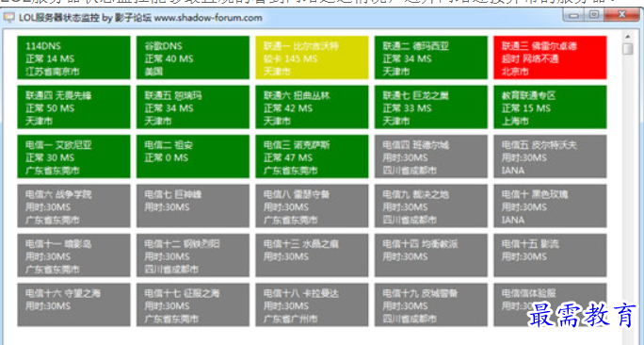This screenshot has width=644, height=345.
Task: Click the text 正常 14 MS
Action: coord(50,58)
